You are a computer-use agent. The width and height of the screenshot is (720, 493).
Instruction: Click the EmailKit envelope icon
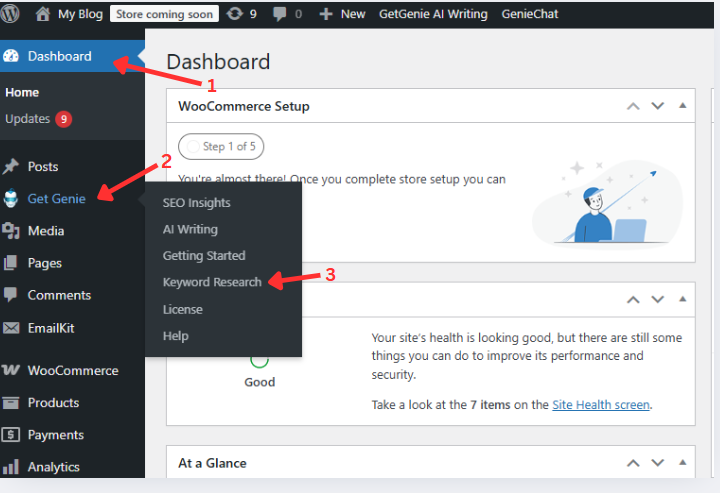[11, 328]
